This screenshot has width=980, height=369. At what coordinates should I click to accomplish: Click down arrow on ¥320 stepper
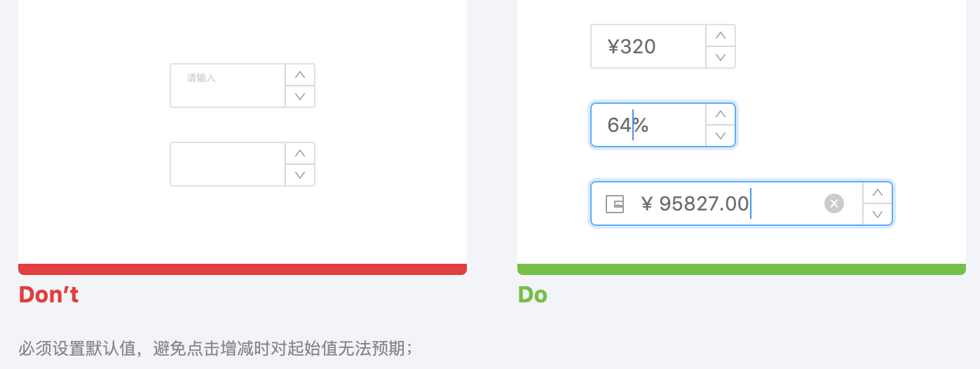(721, 58)
